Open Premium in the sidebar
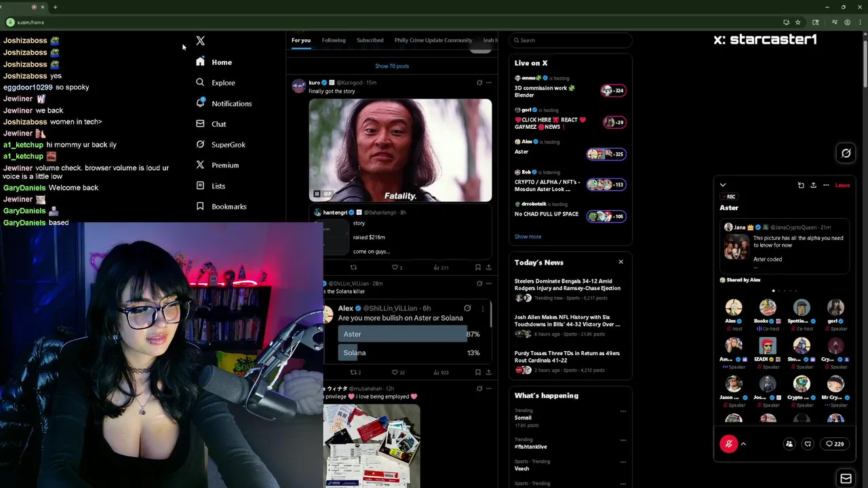This screenshot has height=488, width=868. [218, 165]
